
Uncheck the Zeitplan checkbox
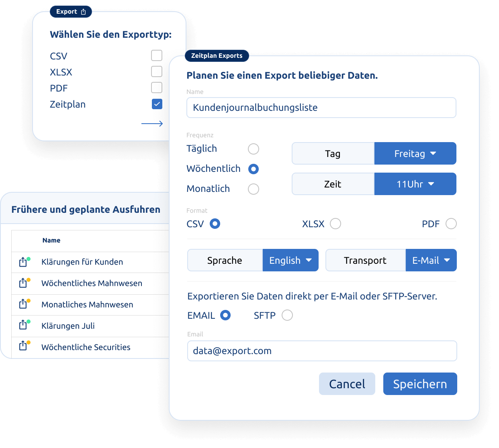157,104
